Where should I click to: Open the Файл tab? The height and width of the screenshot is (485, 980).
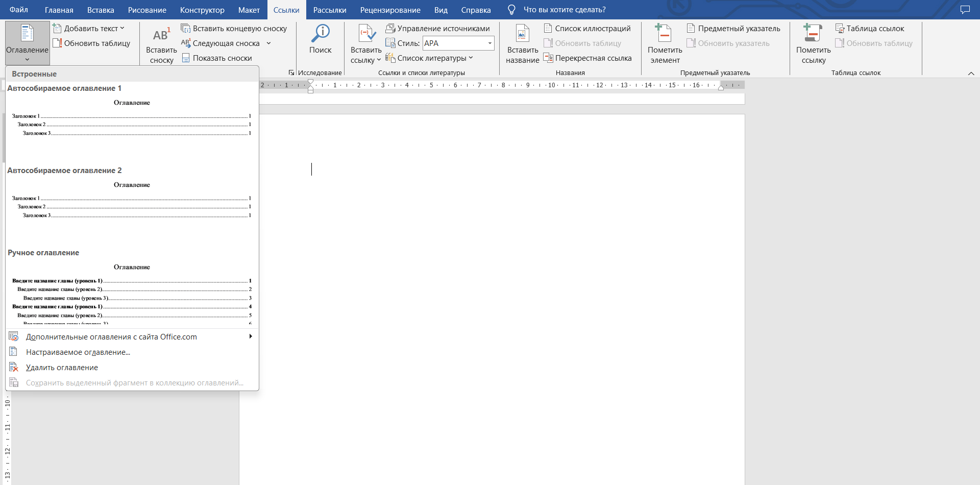tap(19, 10)
